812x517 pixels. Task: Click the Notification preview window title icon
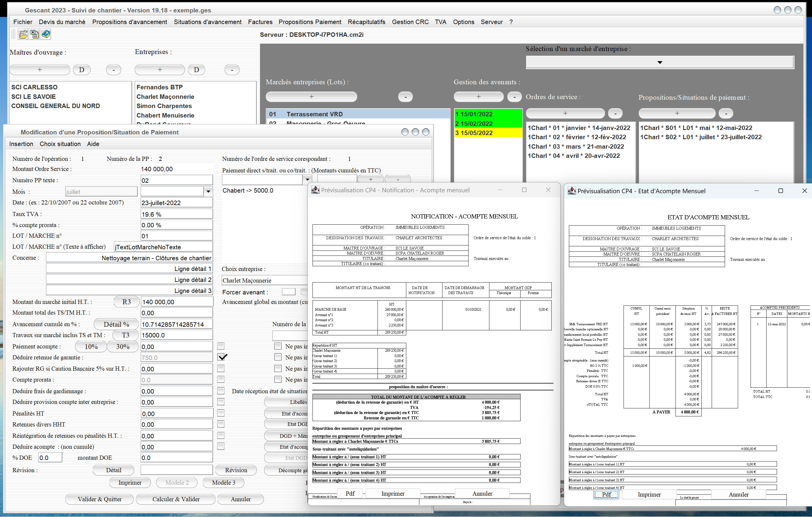(x=315, y=190)
